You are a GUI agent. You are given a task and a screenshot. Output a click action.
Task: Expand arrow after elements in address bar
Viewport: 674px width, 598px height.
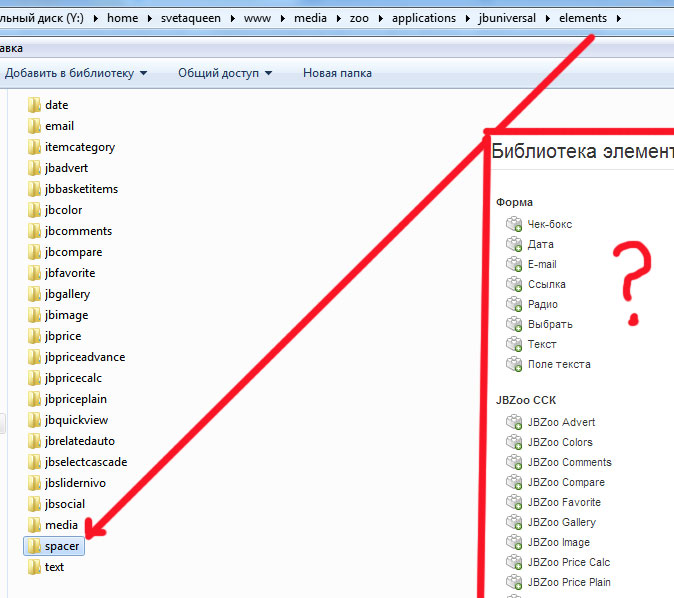point(619,18)
